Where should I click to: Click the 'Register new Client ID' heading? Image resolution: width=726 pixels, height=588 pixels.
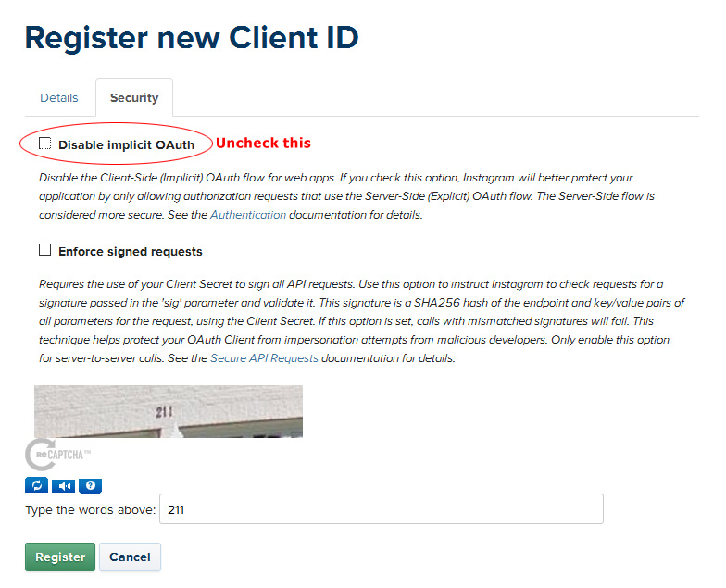(x=192, y=37)
